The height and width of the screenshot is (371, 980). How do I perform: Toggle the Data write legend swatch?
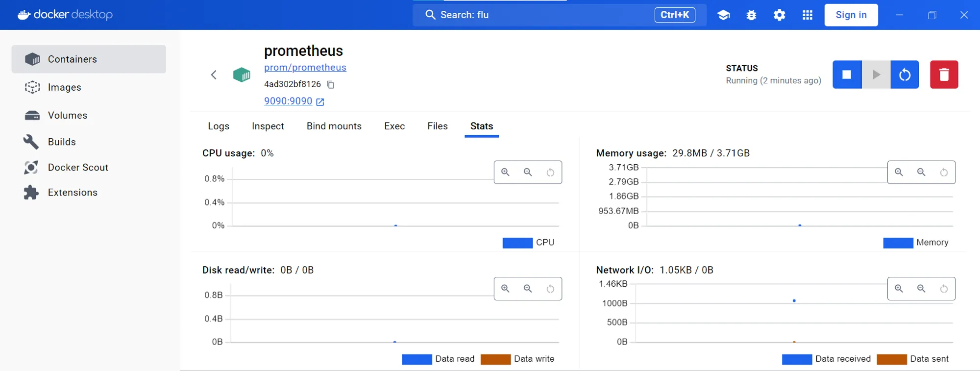pos(496,359)
